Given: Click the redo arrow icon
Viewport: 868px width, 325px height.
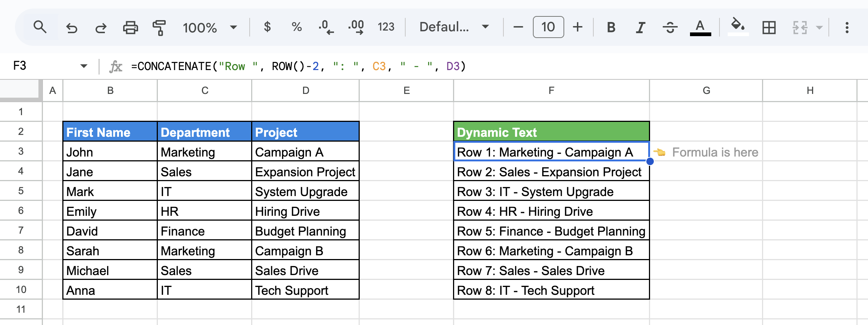Looking at the screenshot, I should point(101,28).
